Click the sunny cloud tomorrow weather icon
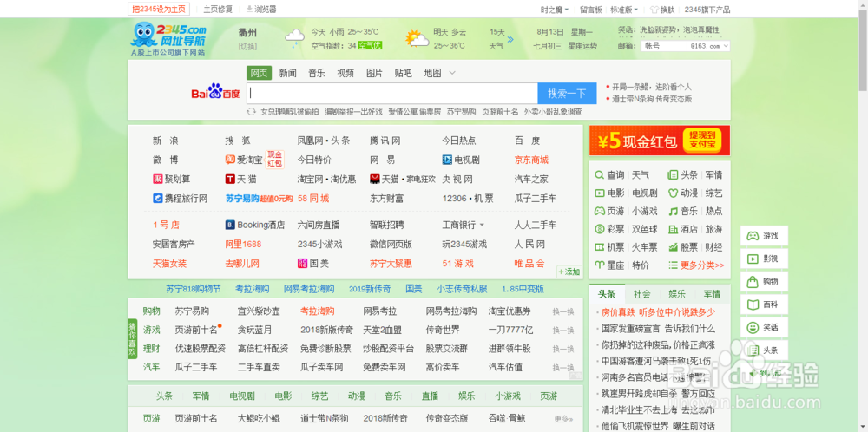The image size is (868, 432). tap(417, 38)
